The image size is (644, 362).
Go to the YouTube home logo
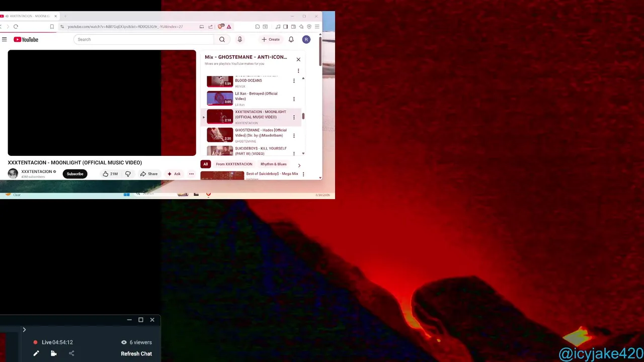click(x=26, y=39)
